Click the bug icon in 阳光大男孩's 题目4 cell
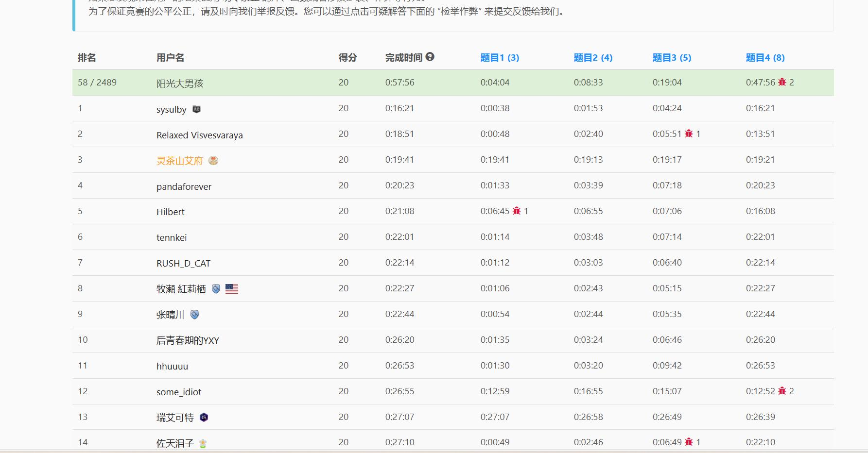Viewport: 868px width, 453px height. point(782,82)
